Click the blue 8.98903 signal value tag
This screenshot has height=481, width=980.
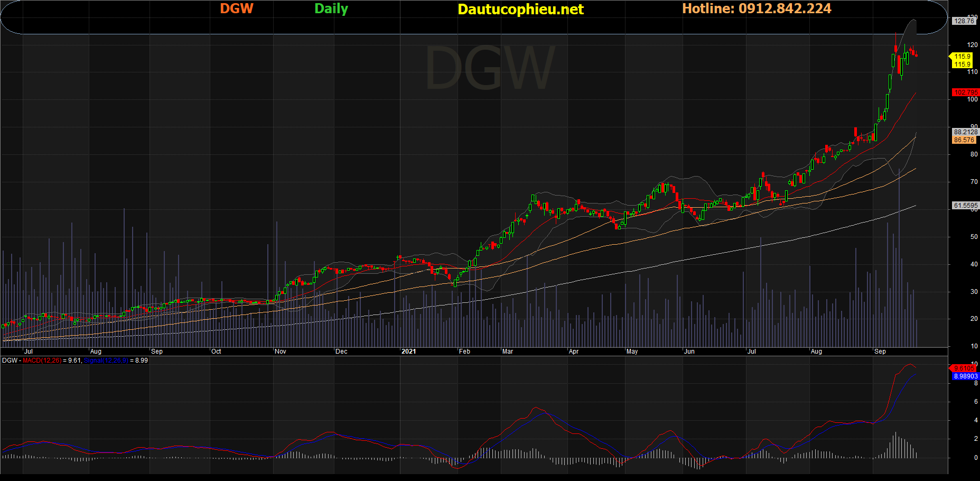(965, 376)
